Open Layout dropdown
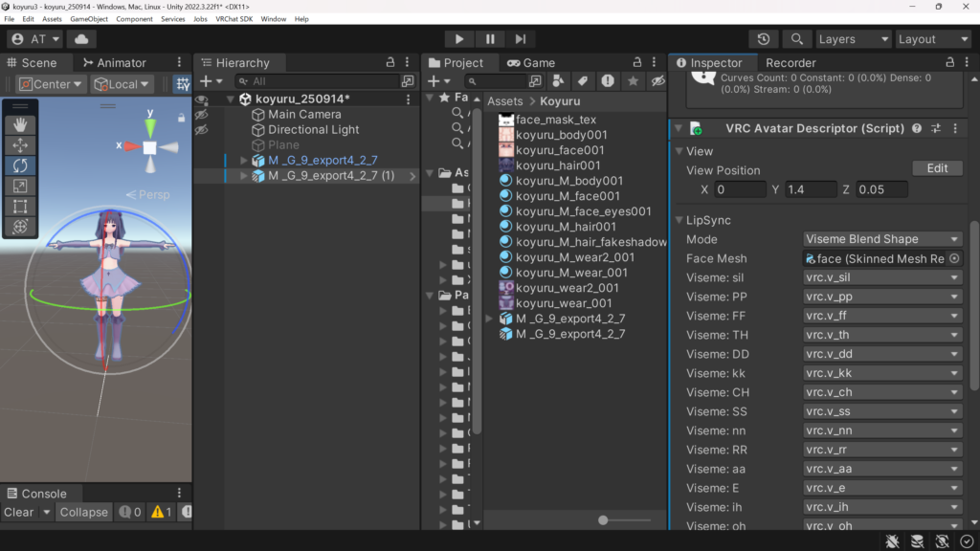Viewport: 980px width, 551px height. pyautogui.click(x=933, y=38)
